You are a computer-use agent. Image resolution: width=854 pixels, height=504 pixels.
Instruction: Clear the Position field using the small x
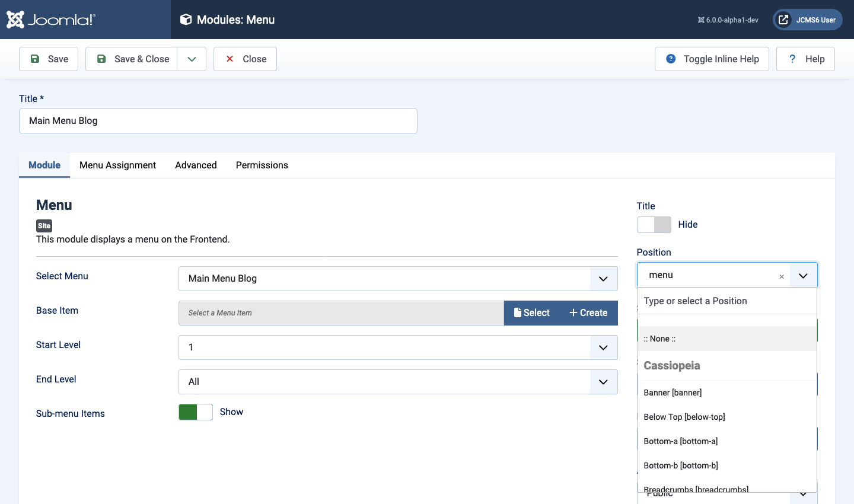781,276
